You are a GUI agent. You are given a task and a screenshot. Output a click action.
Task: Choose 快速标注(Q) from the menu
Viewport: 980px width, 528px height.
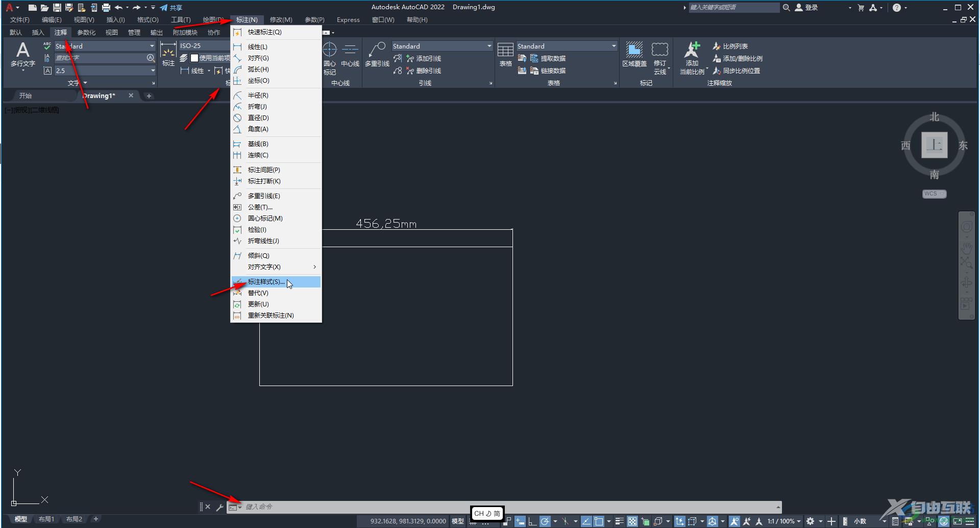click(x=276, y=32)
